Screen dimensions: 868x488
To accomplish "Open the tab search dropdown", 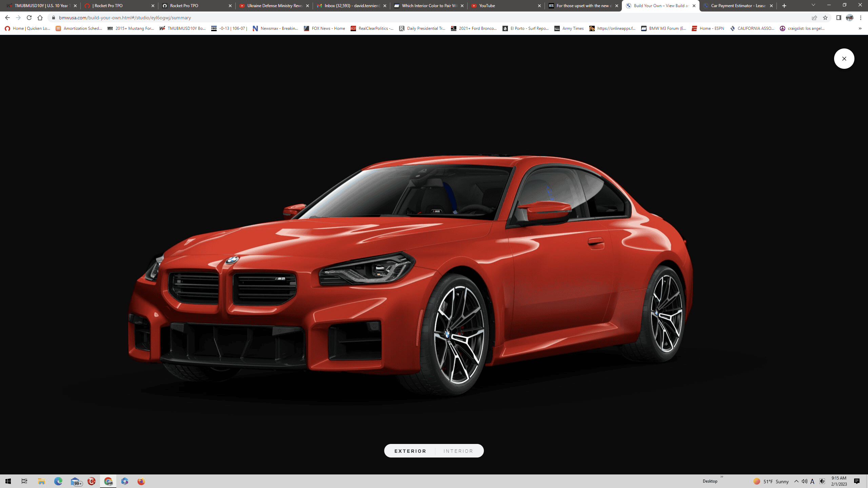I will click(813, 5).
